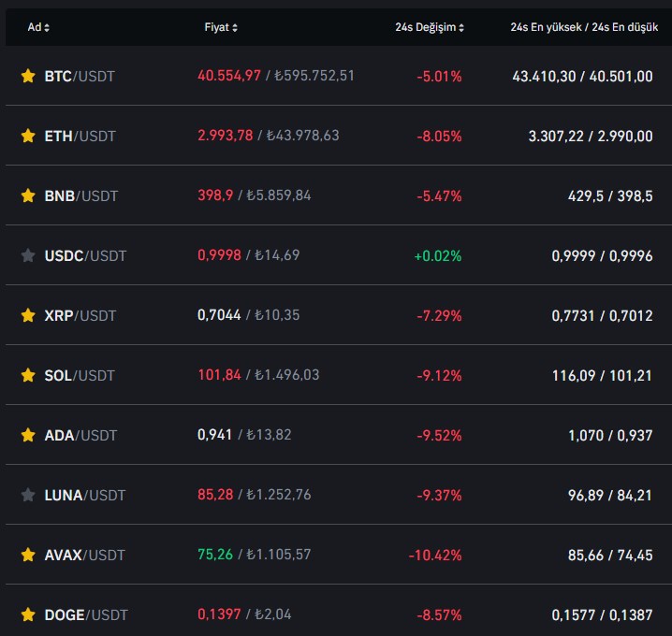Open the USDC/USDT trading pair
This screenshot has height=636, width=672.
tap(86, 256)
